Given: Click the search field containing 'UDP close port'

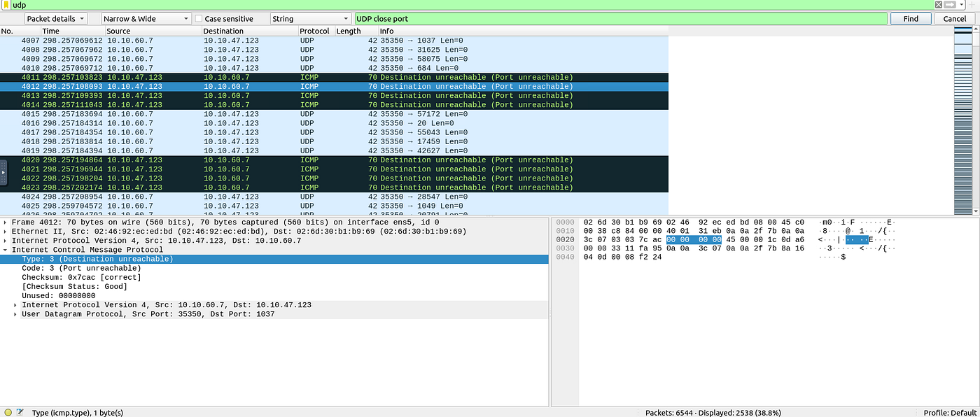Looking at the screenshot, I should tap(621, 19).
